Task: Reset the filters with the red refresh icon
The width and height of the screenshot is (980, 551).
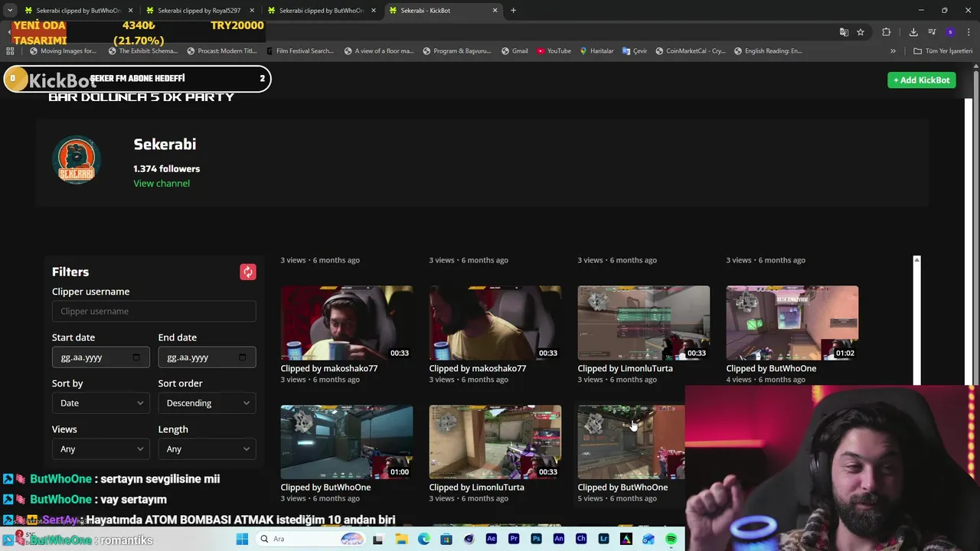Action: pos(248,272)
